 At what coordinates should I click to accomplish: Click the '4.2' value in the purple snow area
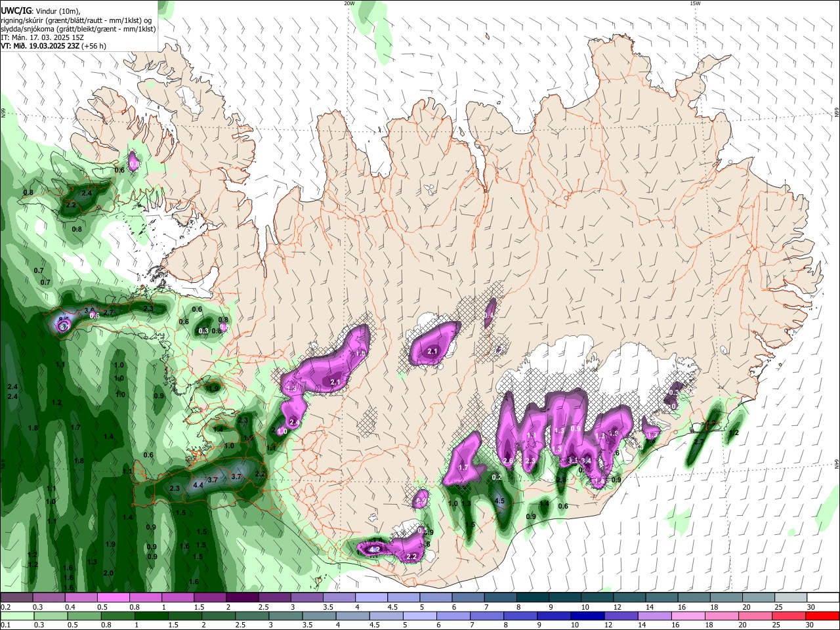tap(375, 549)
